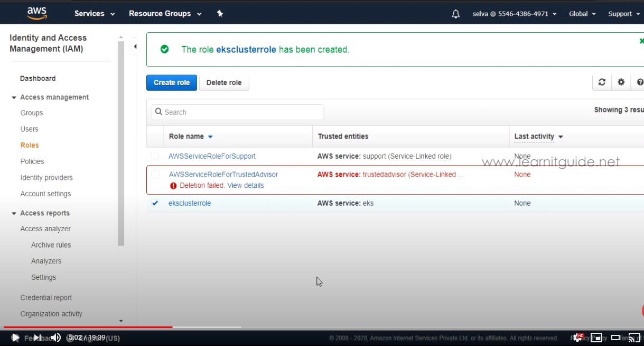
Task: Toggle YouTube theater mode
Action: pyautogui.click(x=615, y=338)
